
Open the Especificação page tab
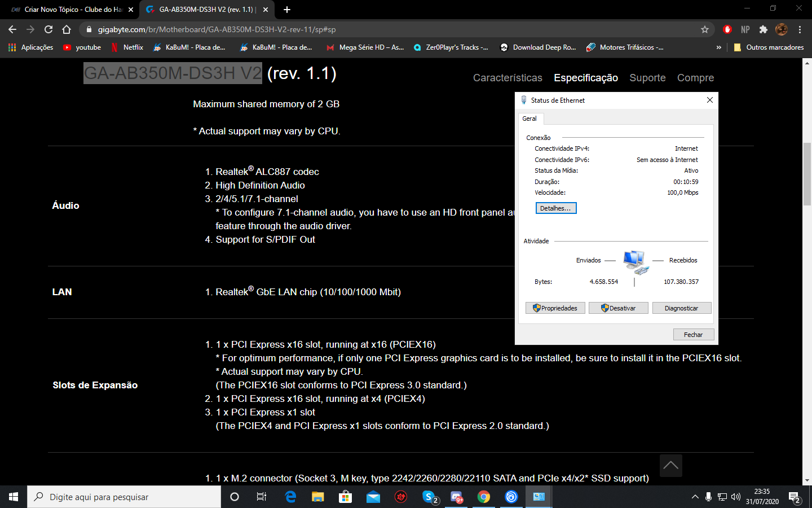click(x=586, y=78)
